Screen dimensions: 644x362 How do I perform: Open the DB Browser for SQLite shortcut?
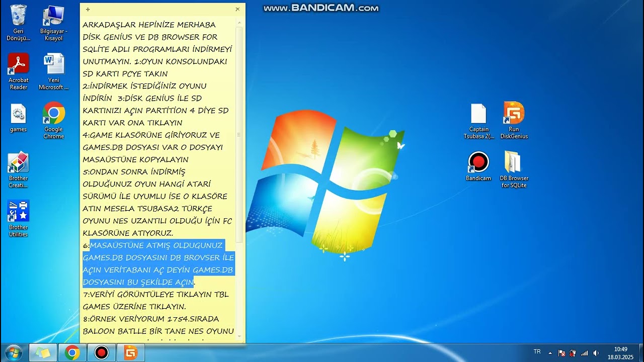pyautogui.click(x=514, y=170)
